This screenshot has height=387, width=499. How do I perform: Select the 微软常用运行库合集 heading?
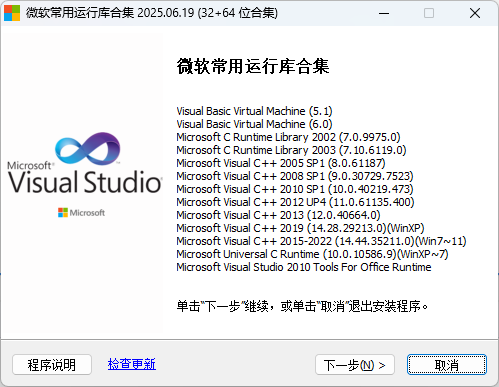pyautogui.click(x=253, y=66)
